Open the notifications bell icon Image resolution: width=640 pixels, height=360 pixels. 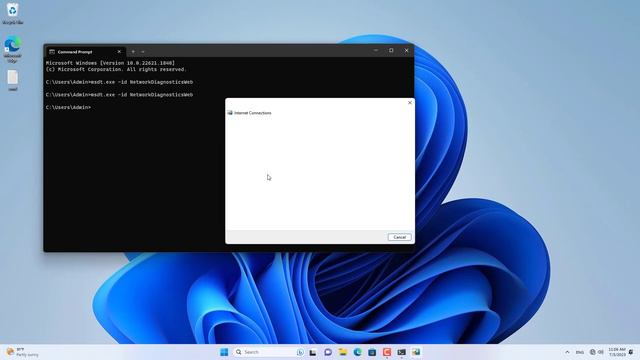click(x=631, y=352)
